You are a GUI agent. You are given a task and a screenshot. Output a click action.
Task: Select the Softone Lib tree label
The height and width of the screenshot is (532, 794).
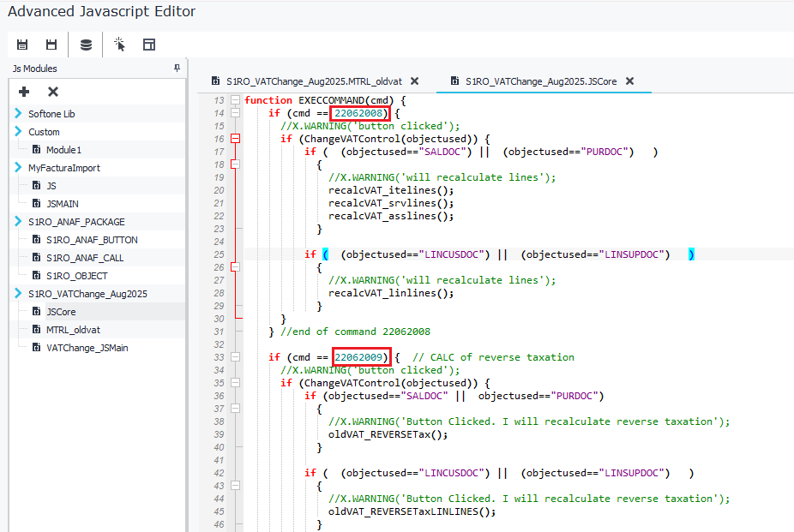point(51,114)
